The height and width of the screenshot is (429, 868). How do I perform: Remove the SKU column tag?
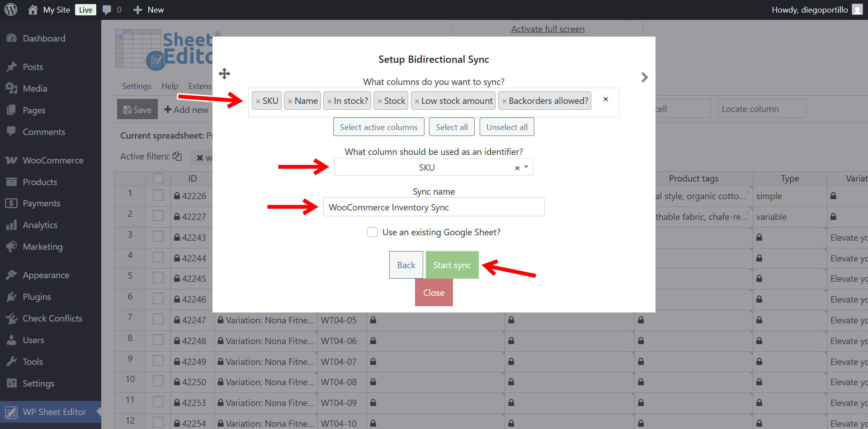coord(258,101)
